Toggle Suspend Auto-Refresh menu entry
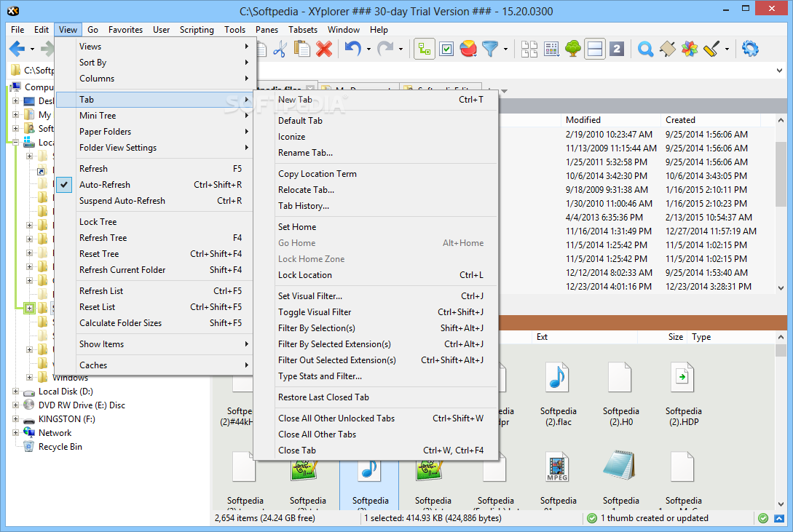The width and height of the screenshot is (793, 532). click(154, 201)
